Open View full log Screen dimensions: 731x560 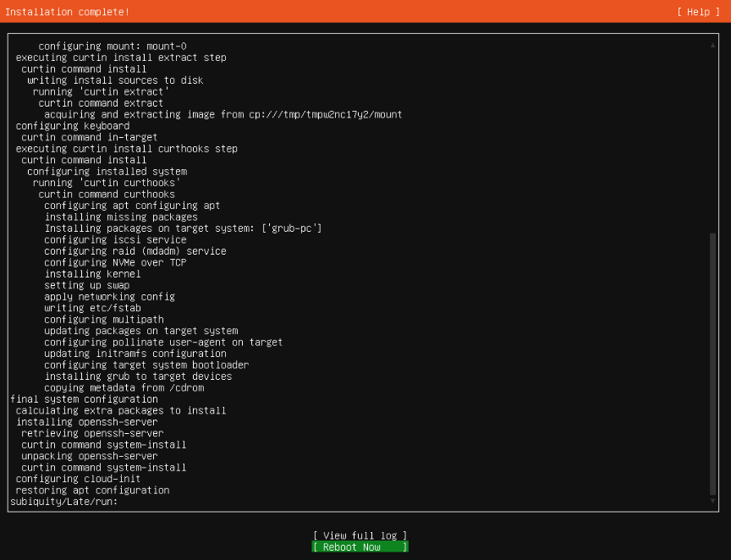tap(360, 535)
